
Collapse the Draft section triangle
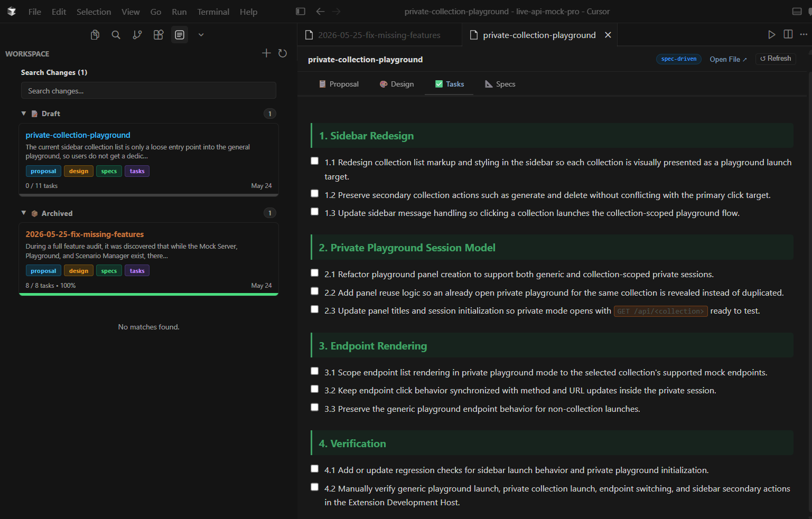click(24, 114)
